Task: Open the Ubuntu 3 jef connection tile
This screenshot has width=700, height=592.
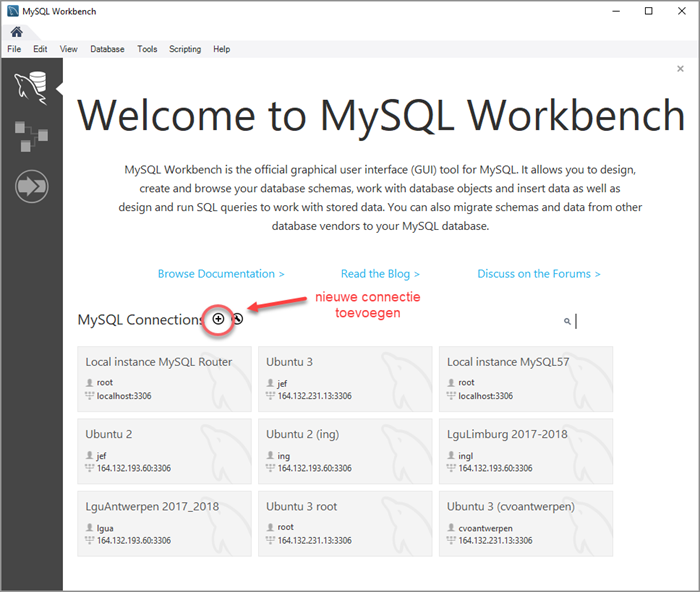Action: point(345,379)
